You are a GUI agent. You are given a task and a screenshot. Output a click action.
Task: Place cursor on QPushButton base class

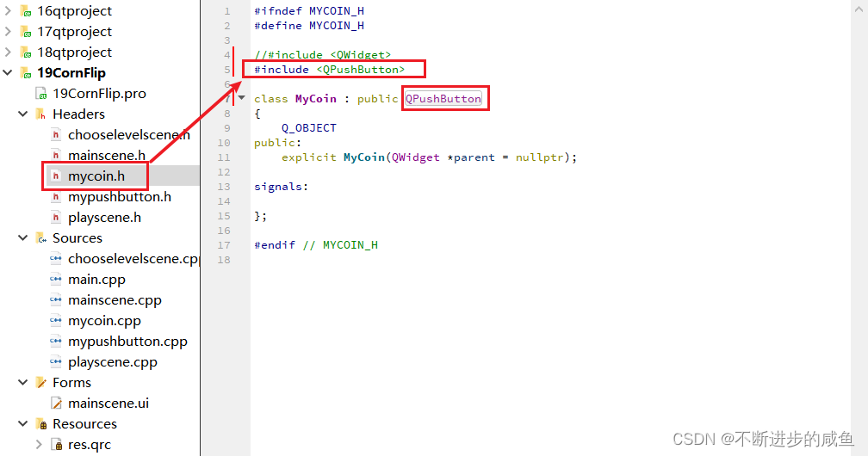(x=443, y=98)
